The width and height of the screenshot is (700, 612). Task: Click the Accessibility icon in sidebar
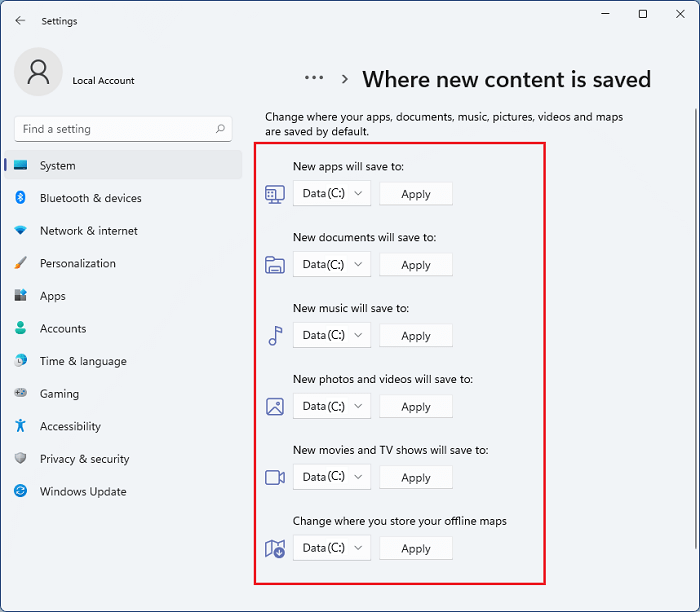20,426
